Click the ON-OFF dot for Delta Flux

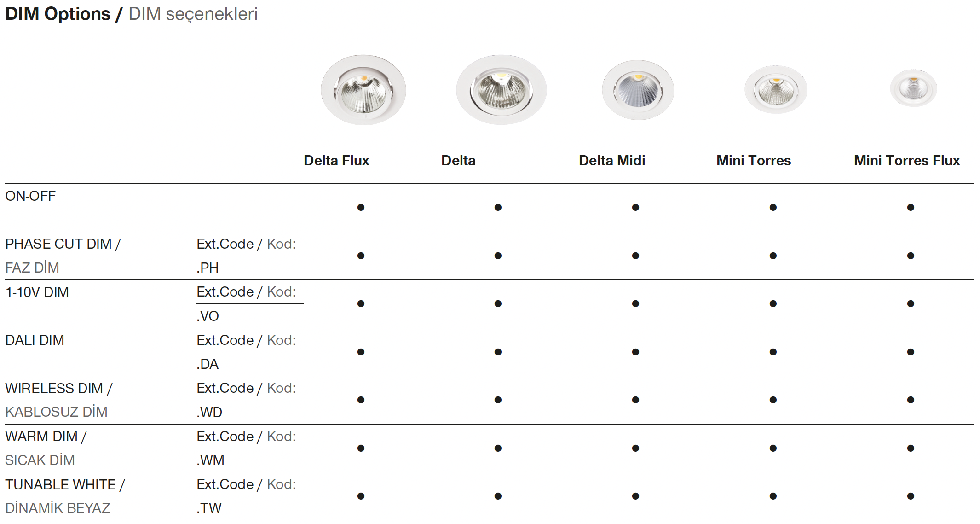361,208
